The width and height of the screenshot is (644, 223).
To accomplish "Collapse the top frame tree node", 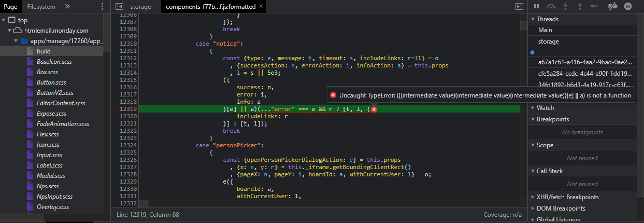I will [4, 20].
